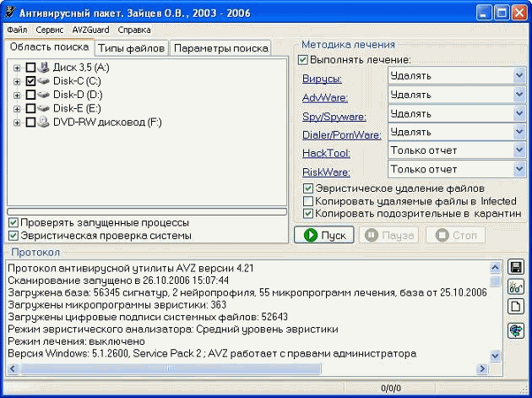Click the protocol vertical scrollbar thumb
This screenshot has width=532, height=398.
pyautogui.click(x=496, y=281)
